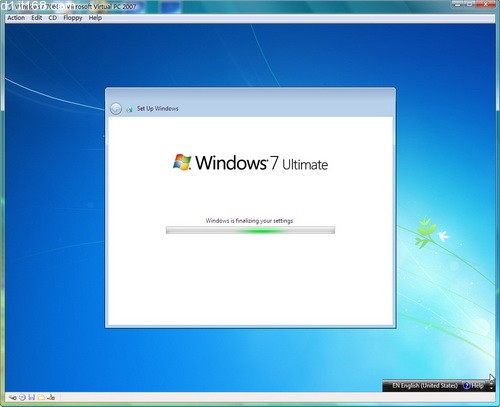Click the shared folders status icon

coord(41,397)
